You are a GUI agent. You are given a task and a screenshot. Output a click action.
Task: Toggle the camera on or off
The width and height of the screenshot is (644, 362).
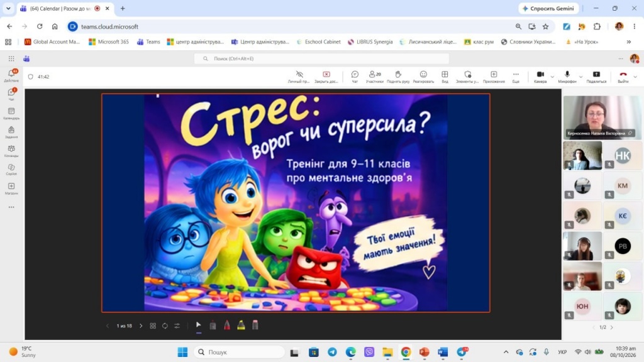pyautogui.click(x=540, y=76)
